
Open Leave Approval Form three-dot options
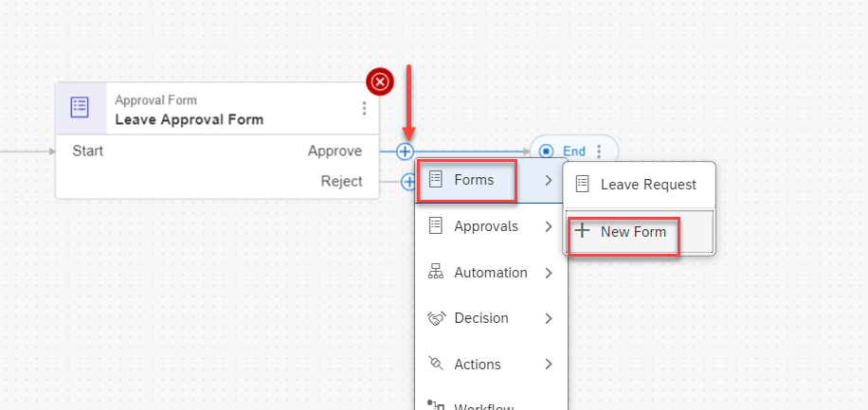pos(364,109)
